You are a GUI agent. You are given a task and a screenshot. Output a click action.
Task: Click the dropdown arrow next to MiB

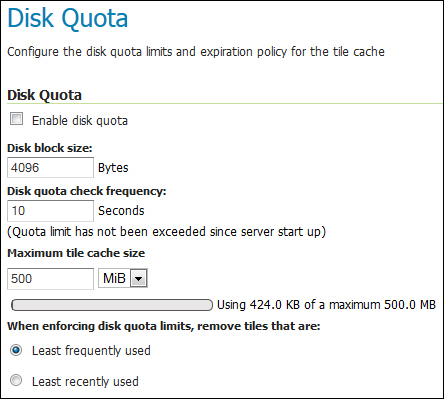[139, 279]
